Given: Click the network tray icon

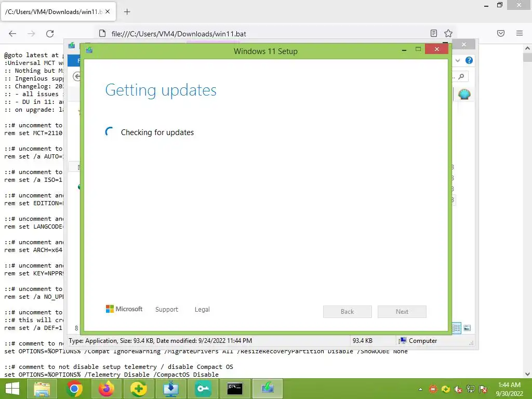Looking at the screenshot, I should (x=471, y=389).
